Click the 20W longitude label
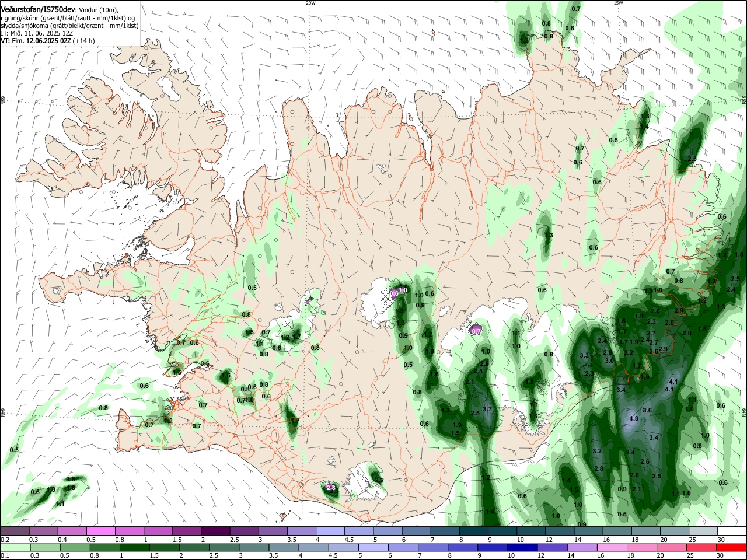Image resolution: width=747 pixels, height=560 pixels. point(310,3)
